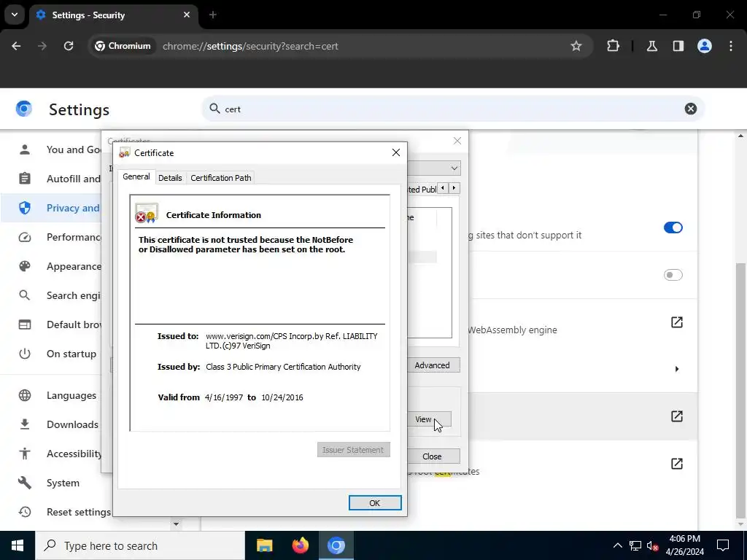Clear the settings search with the X icon

[690, 109]
